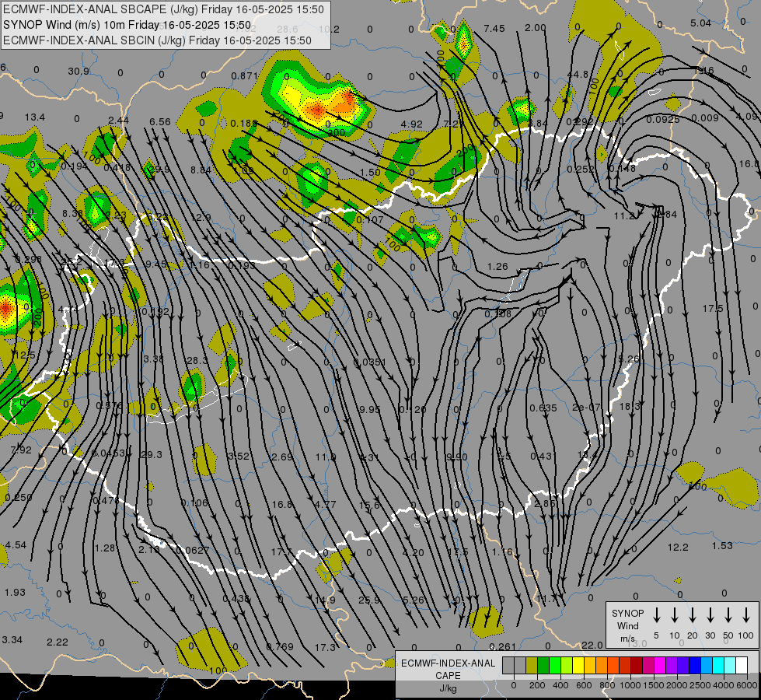Pick the lime yellow-green CAPE swatch

(567, 665)
